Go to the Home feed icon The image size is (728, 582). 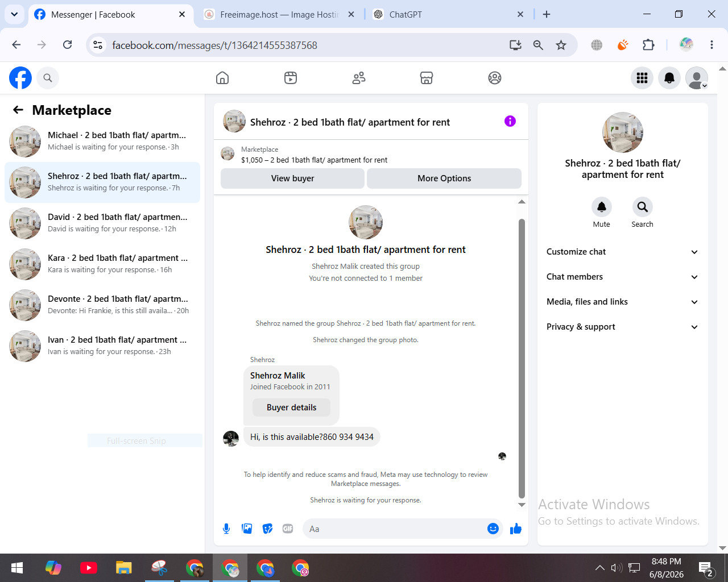pyautogui.click(x=222, y=78)
